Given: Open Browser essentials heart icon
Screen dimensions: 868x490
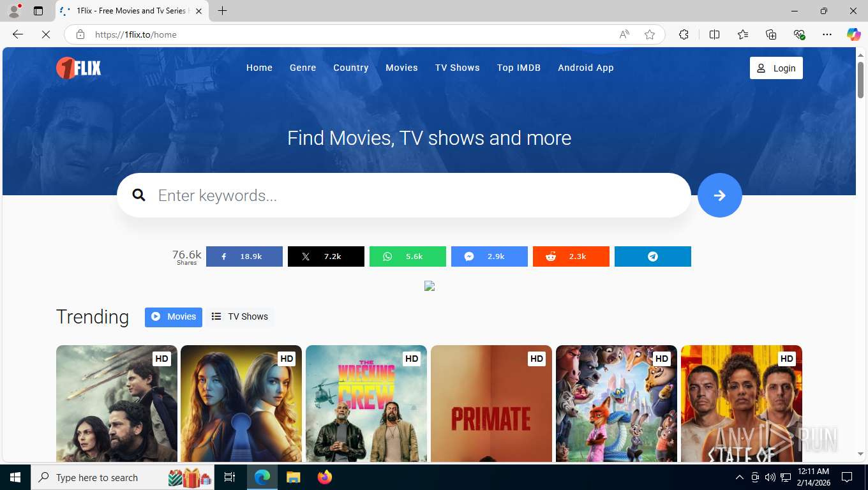Looking at the screenshot, I should tap(799, 34).
